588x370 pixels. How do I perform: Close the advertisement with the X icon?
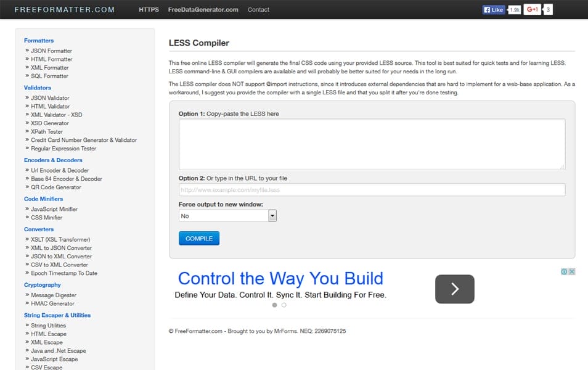572,272
